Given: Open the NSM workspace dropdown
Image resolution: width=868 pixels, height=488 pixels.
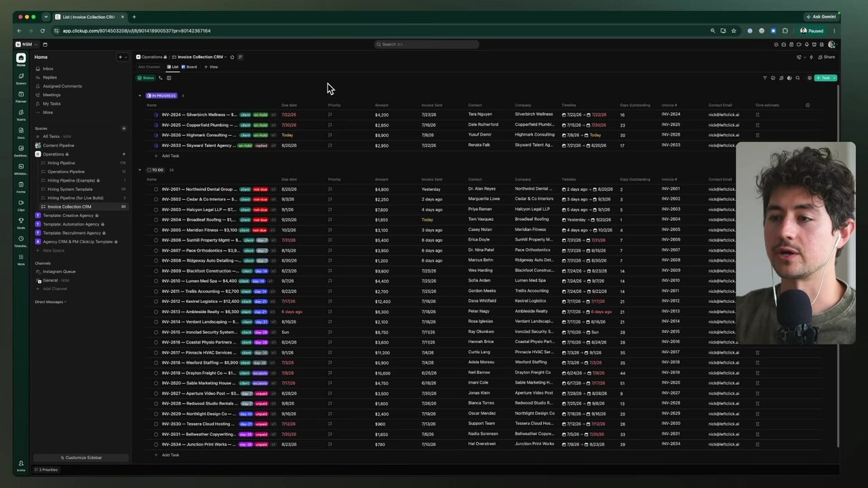Looking at the screenshot, I should tap(25, 45).
